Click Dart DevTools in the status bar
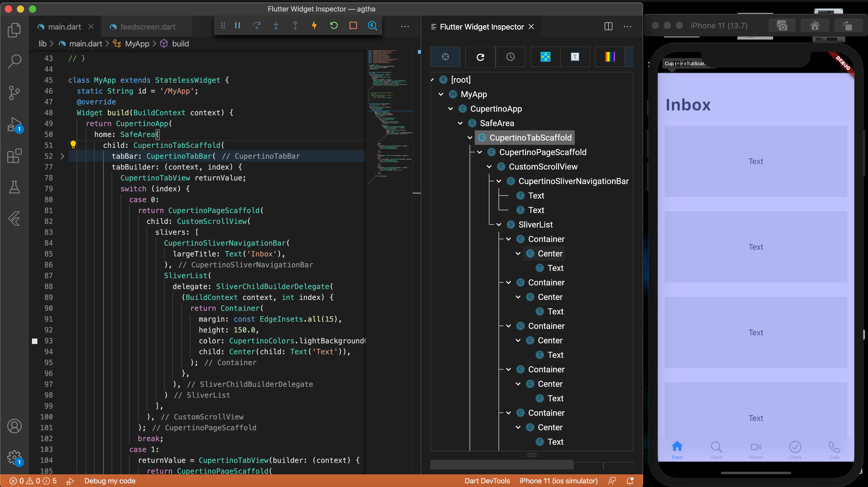 point(487,481)
